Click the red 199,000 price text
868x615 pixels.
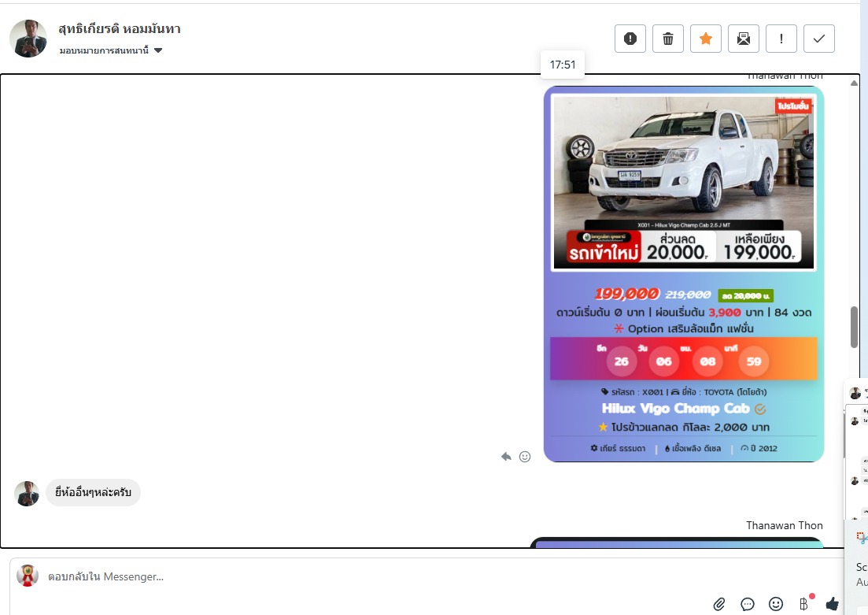click(626, 295)
